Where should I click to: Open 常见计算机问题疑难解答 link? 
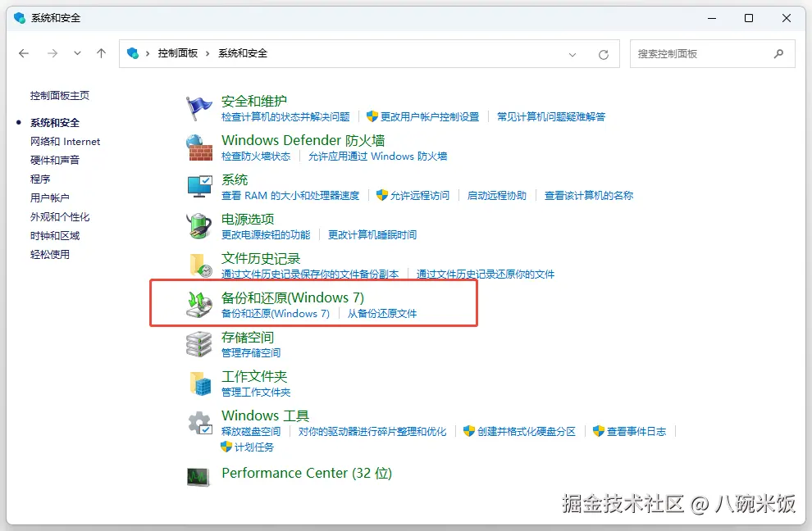pos(551,117)
